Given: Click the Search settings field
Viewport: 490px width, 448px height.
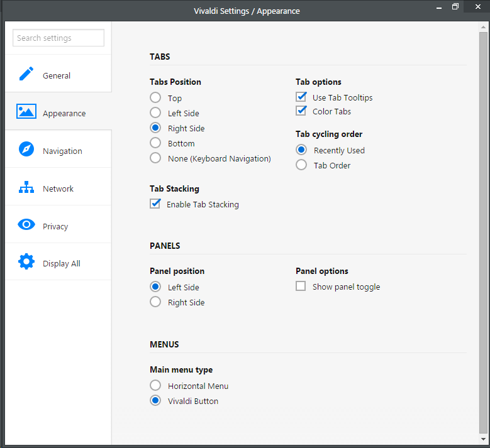Looking at the screenshot, I should click(58, 38).
